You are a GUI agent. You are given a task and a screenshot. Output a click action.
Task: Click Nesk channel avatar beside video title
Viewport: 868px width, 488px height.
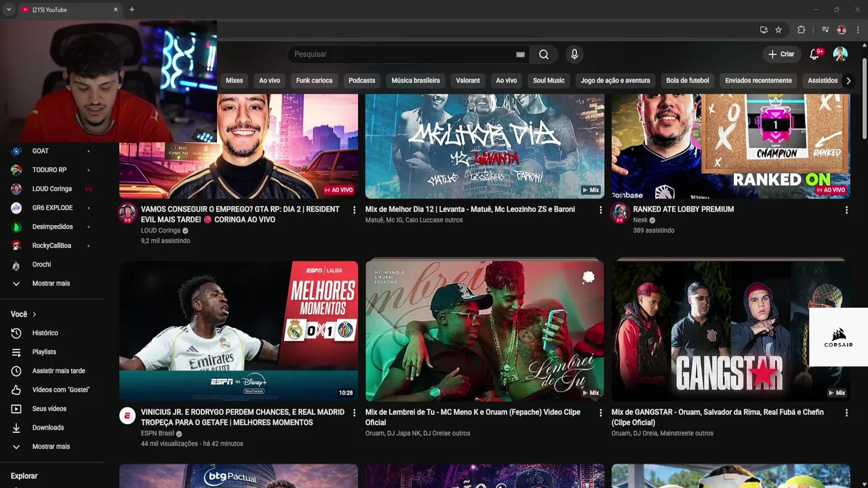620,213
